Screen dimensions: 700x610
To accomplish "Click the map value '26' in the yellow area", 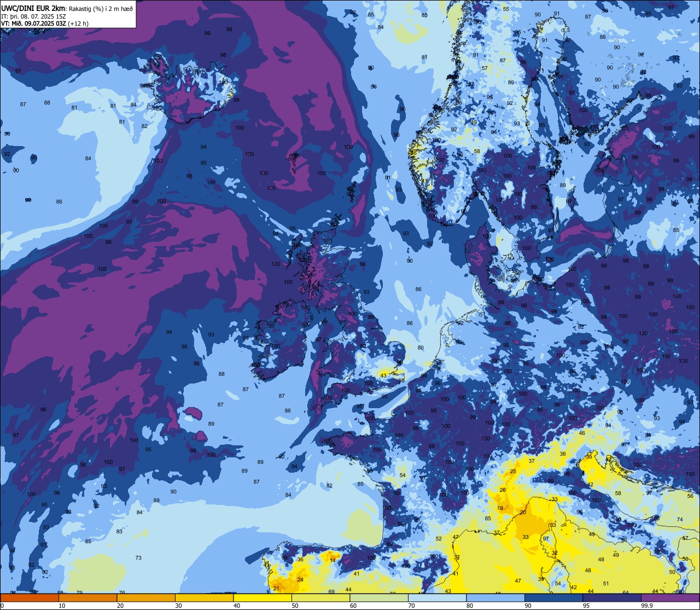I will tap(503, 490).
